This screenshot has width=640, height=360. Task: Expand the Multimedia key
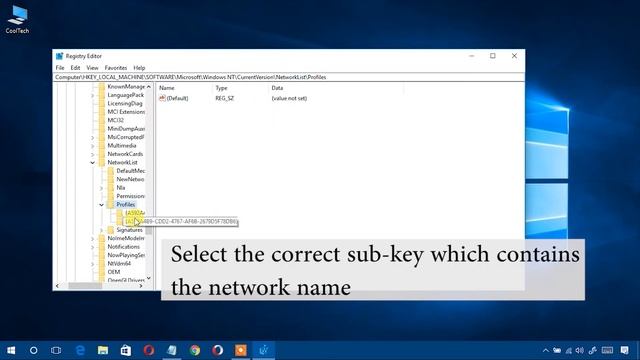tap(93, 146)
